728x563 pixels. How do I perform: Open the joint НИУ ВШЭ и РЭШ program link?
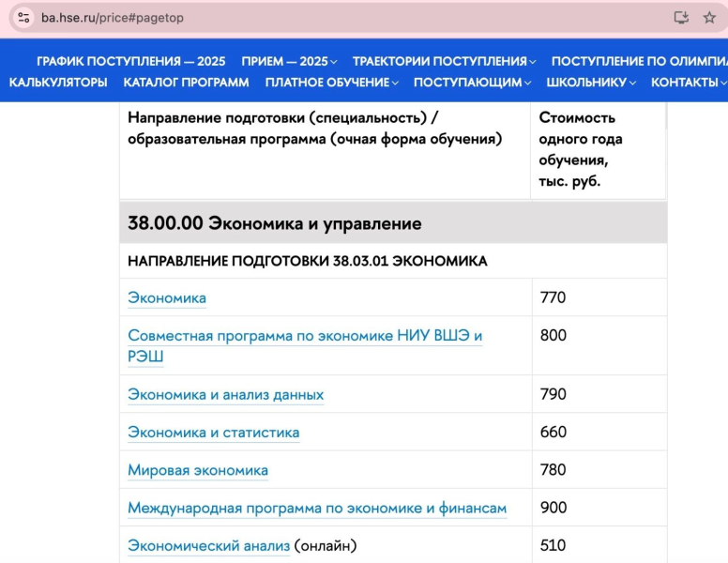point(304,336)
